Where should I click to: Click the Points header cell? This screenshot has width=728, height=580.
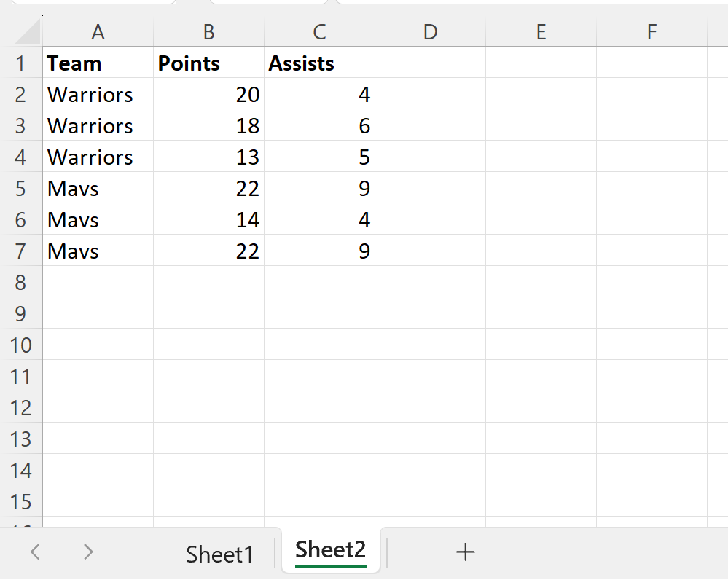coord(209,63)
